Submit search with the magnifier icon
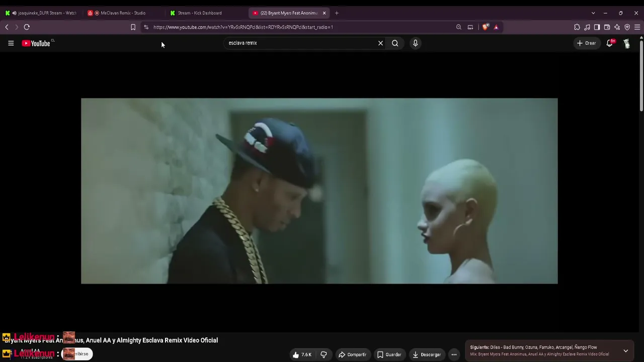644x362 pixels. (x=395, y=43)
